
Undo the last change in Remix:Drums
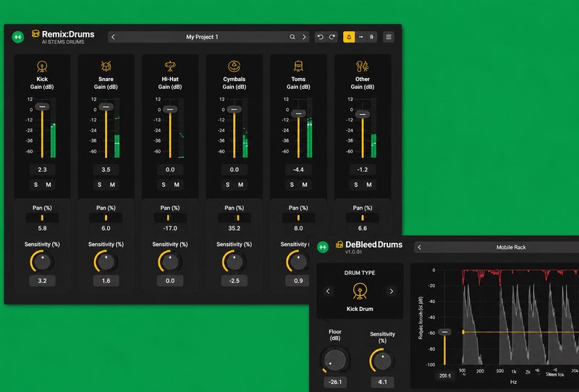(320, 37)
